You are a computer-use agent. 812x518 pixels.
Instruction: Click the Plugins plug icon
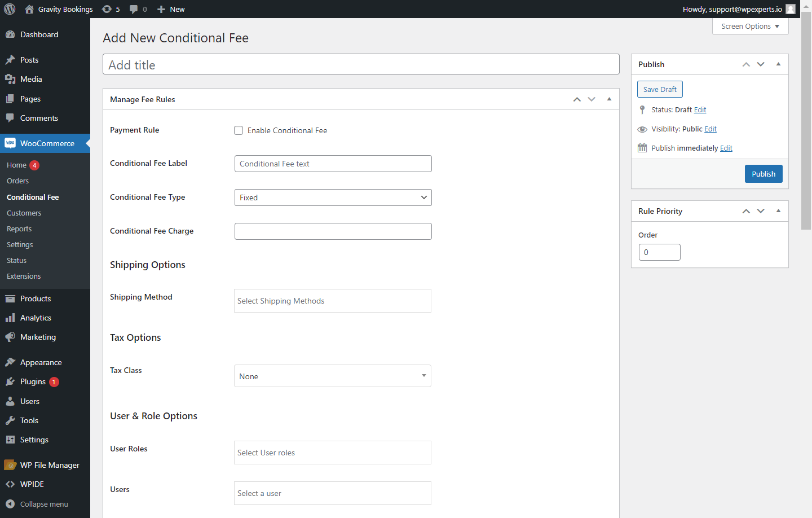tap(10, 381)
